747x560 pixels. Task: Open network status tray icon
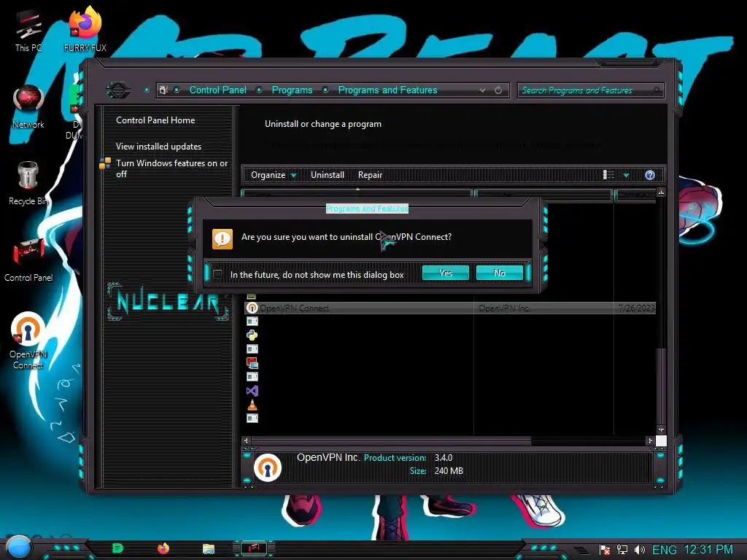coord(622,550)
